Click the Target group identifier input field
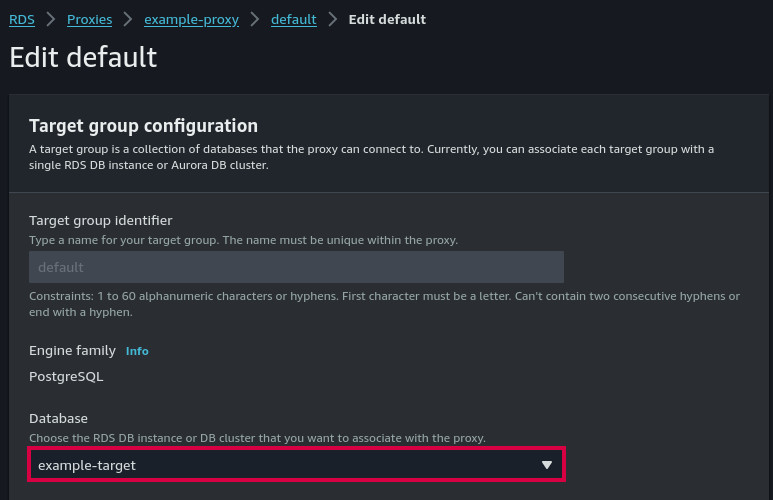The height and width of the screenshot is (500, 773). pyautogui.click(x=296, y=267)
